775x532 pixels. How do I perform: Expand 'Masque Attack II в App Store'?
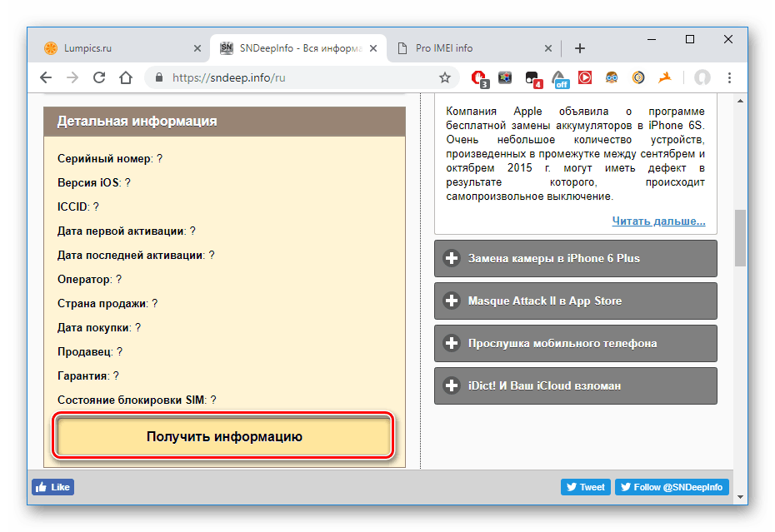(575, 301)
